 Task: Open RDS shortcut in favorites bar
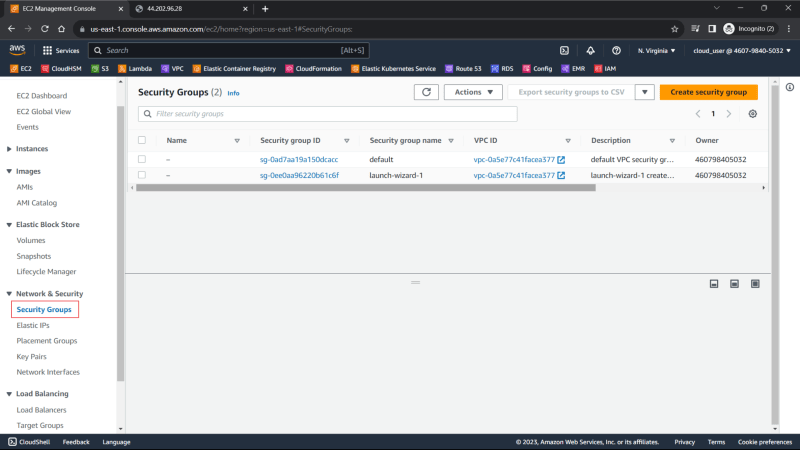click(x=502, y=68)
